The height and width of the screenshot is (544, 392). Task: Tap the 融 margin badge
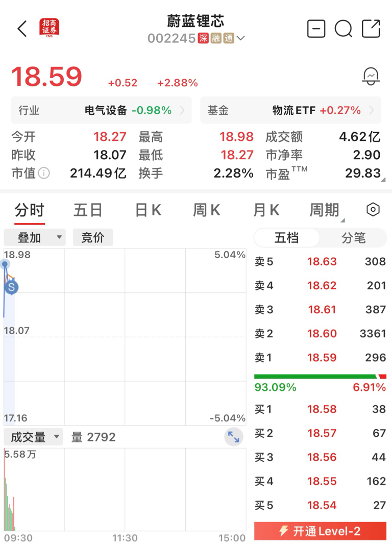pos(216,38)
